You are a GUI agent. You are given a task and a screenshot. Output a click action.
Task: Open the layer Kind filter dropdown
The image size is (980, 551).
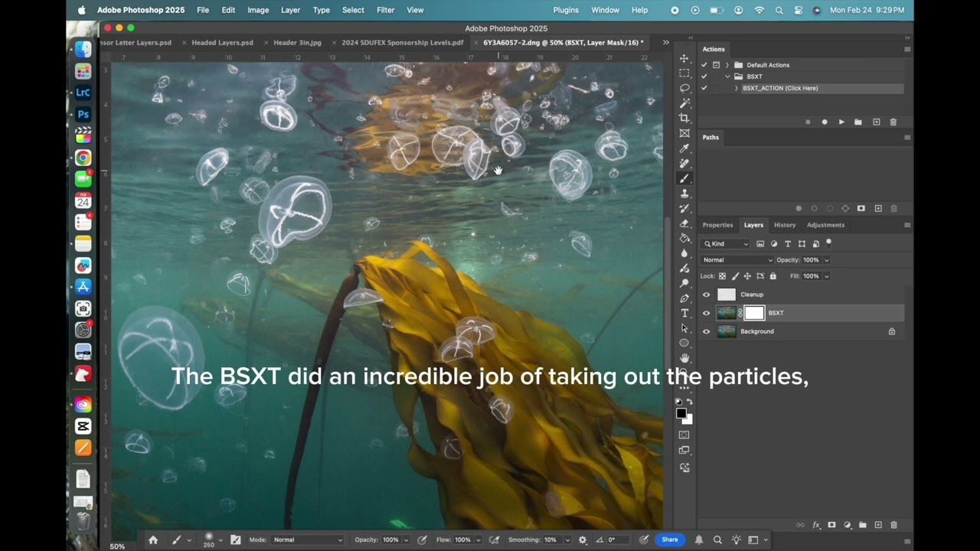(727, 244)
